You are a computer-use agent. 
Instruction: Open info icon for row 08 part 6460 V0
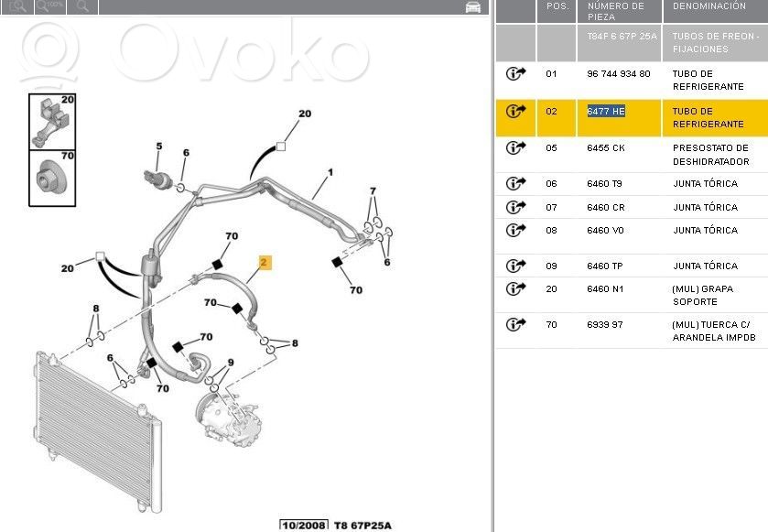tap(515, 230)
